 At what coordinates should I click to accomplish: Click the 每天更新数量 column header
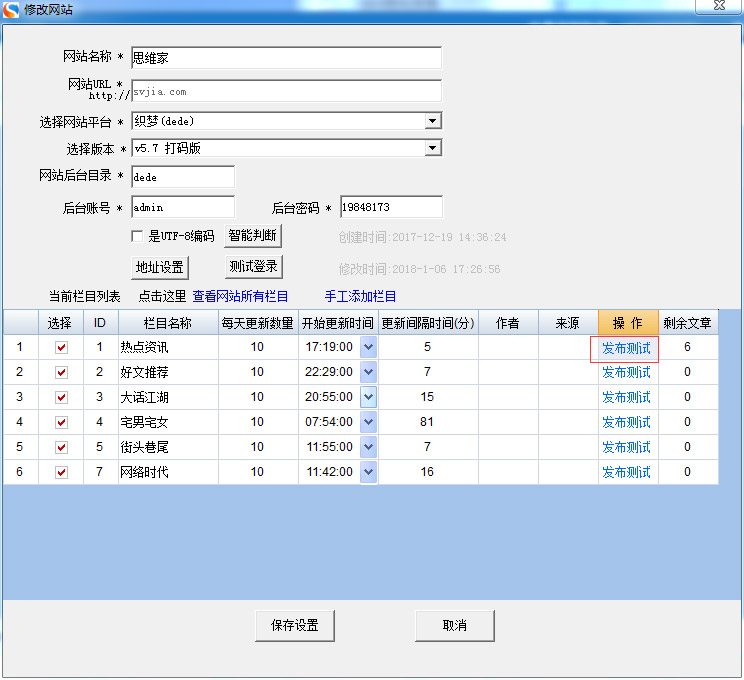point(258,323)
